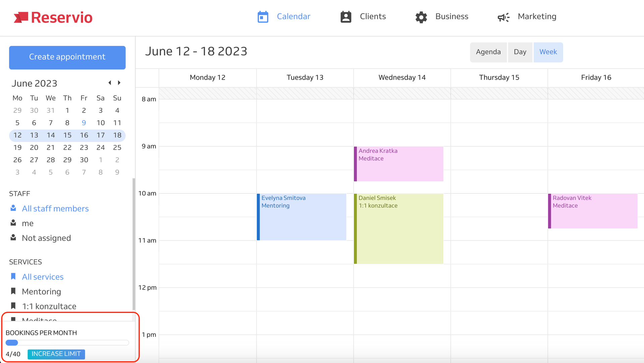Click the Create appointment button
Viewport: 644px width, 363px height.
pos(67,57)
